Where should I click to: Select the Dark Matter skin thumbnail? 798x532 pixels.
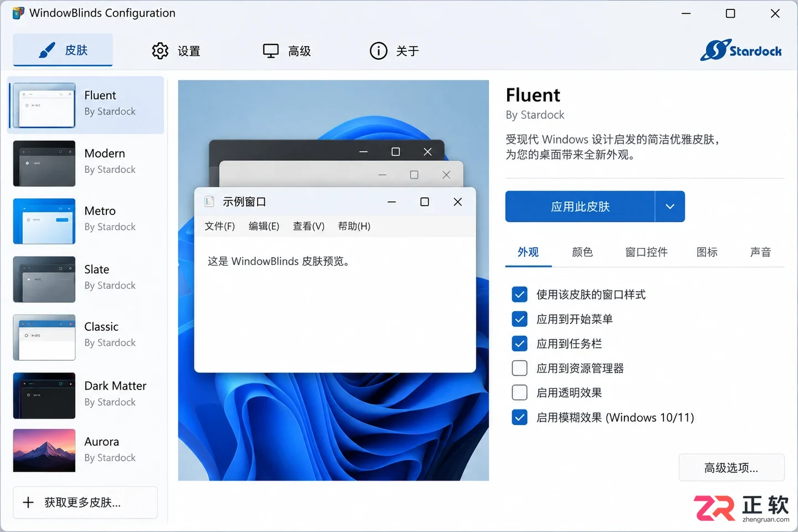[x=44, y=396]
